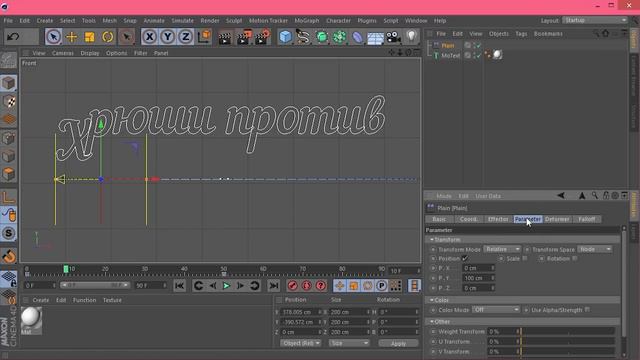Screen dimensions: 640x360
Task: Open the Layout dropdown showing Startup
Action: point(595,20)
